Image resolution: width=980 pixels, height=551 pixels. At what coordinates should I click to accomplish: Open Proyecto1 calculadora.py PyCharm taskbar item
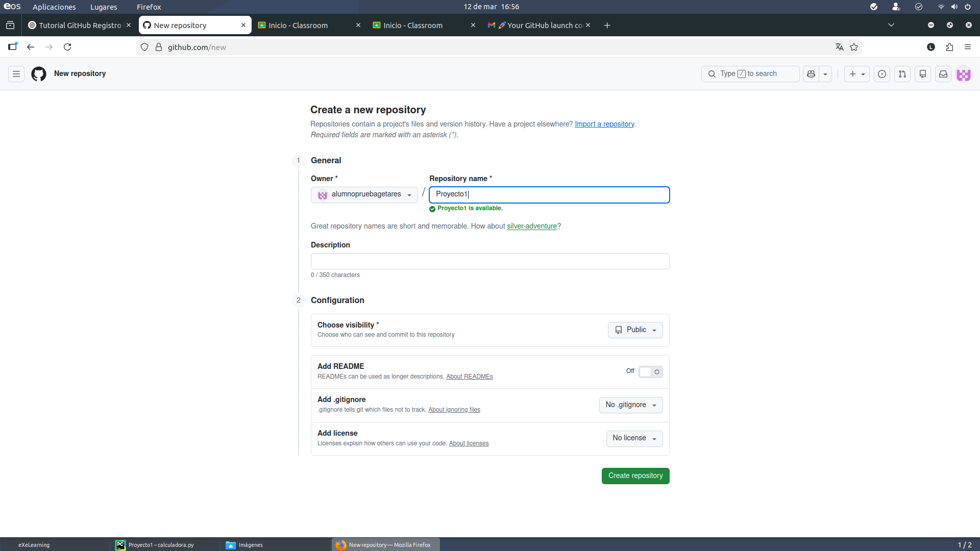pos(155,545)
